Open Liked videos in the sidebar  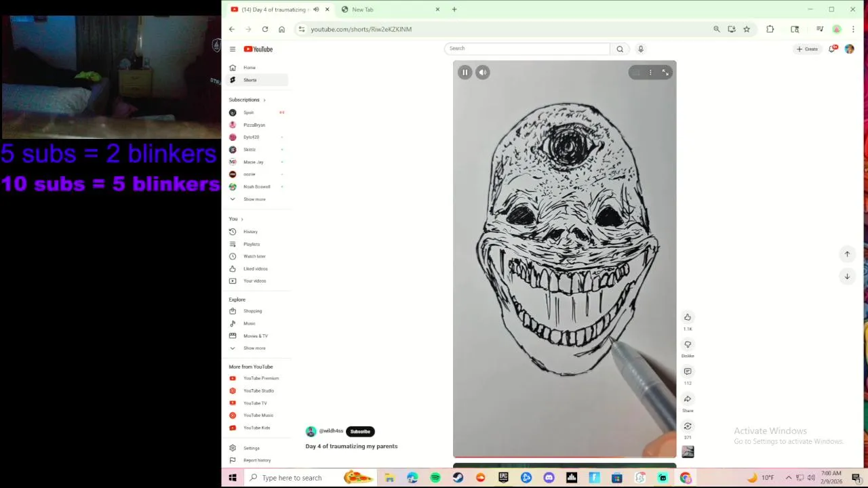tap(258, 268)
